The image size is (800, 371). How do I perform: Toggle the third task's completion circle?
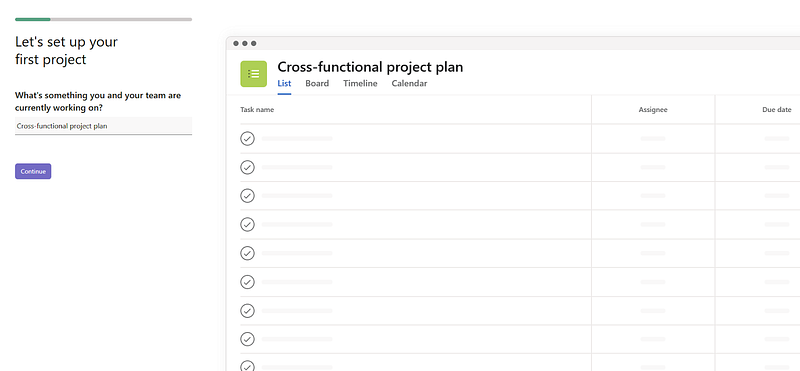247,195
